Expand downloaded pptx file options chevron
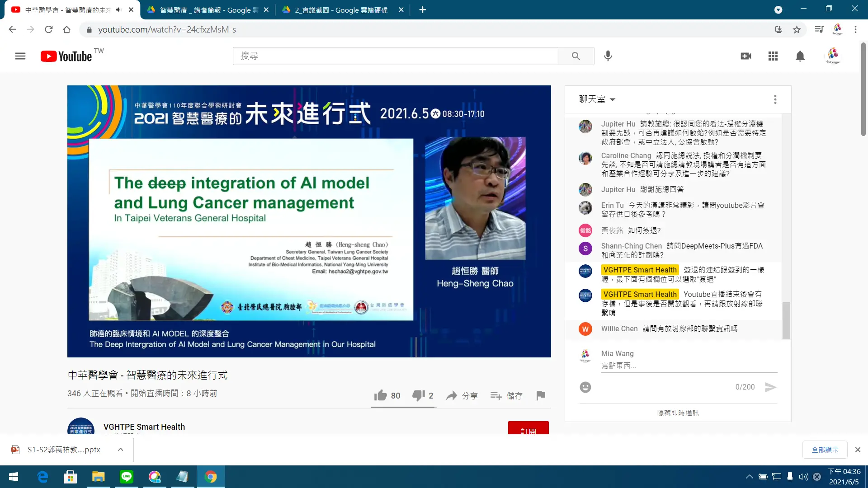This screenshot has width=868, height=488. (x=120, y=450)
